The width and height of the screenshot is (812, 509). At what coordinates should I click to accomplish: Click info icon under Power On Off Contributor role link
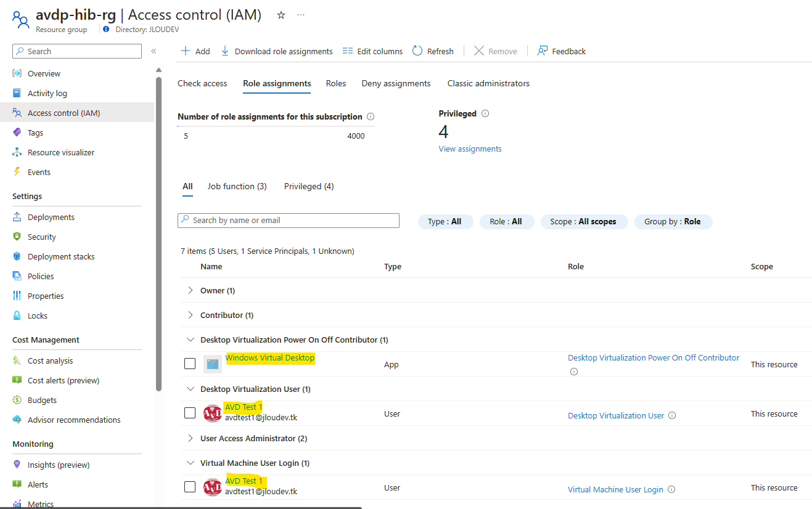[x=574, y=372]
